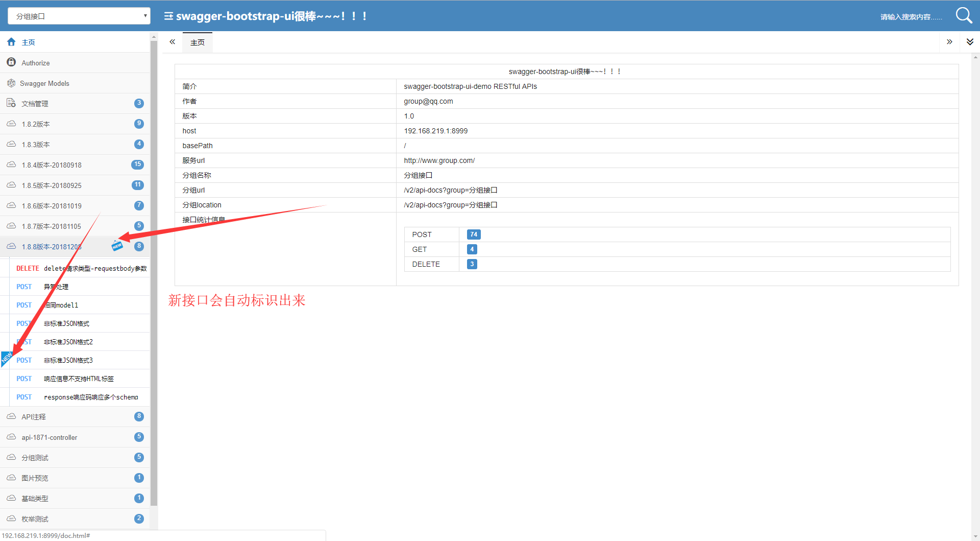Image resolution: width=980 pixels, height=541 pixels.
Task: Toggle the sidebar menu icon in header
Action: point(168,16)
